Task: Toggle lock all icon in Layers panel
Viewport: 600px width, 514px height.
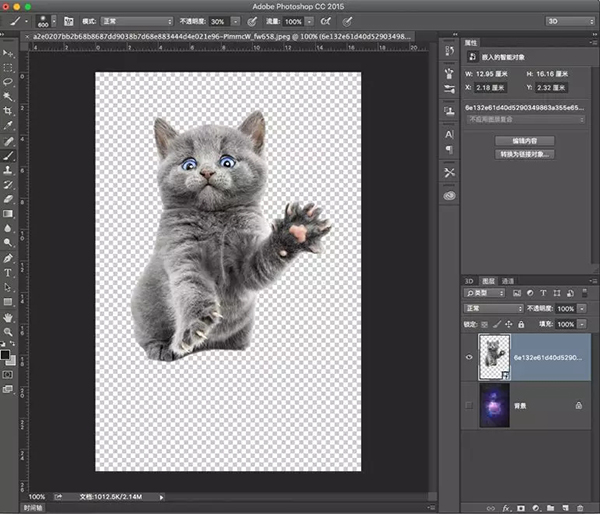Action: point(520,324)
